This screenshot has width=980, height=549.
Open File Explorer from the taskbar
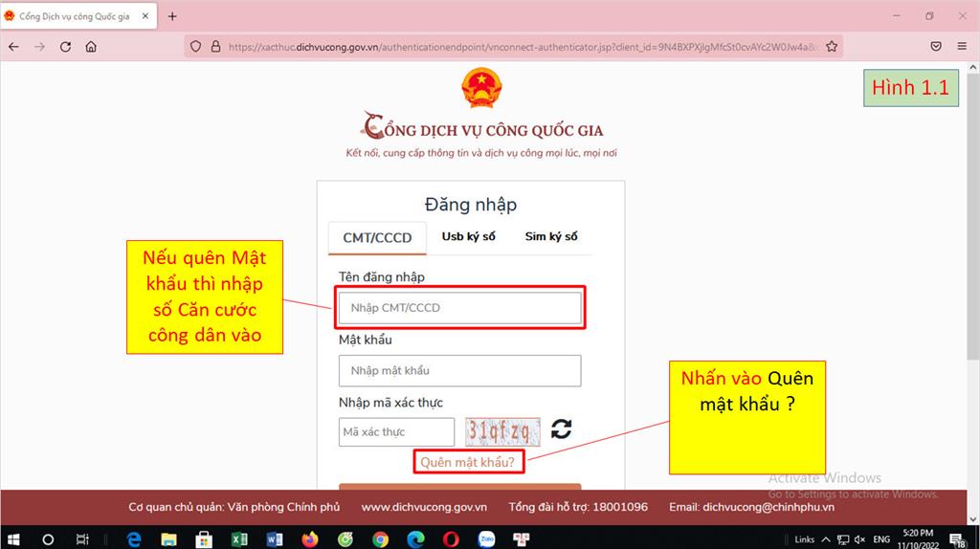pyautogui.click(x=168, y=539)
